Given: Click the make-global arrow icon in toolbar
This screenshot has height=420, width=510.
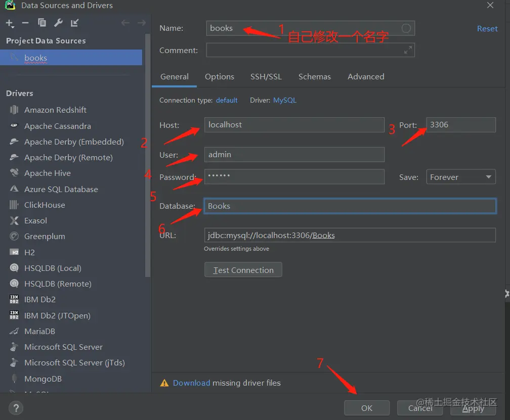Looking at the screenshot, I should click(74, 23).
